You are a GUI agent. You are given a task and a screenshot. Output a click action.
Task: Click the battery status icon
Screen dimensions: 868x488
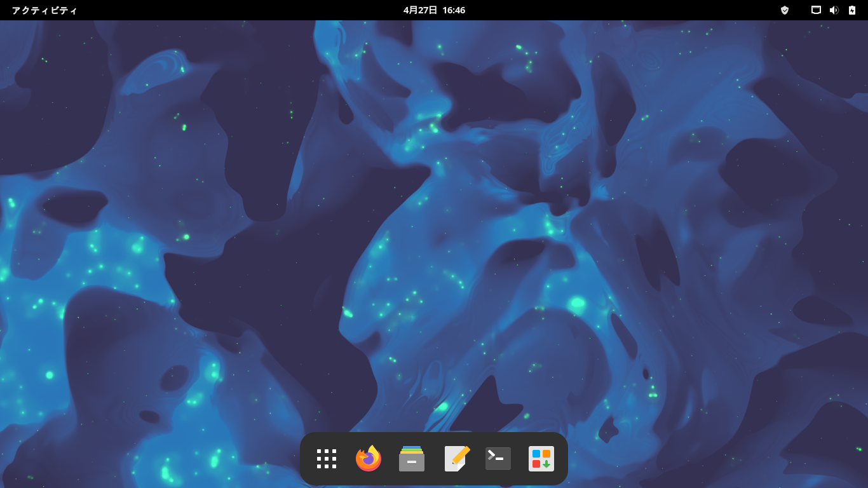pyautogui.click(x=852, y=10)
